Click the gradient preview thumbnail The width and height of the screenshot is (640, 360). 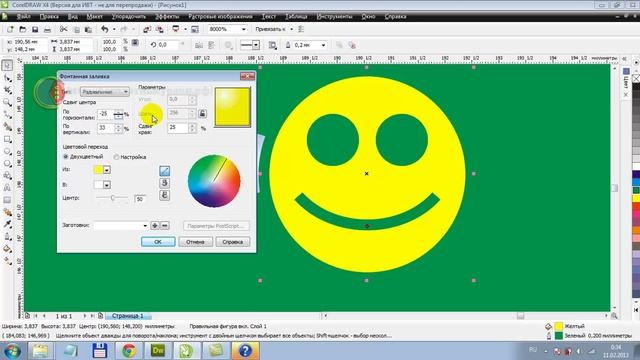tap(232, 107)
